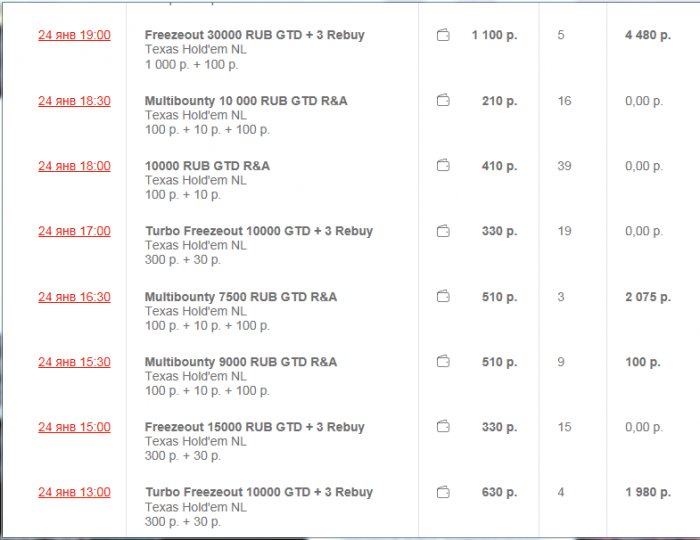Click wallet icon in Multibounty 10 000 RUB row
This screenshot has height=540, width=700.
click(x=443, y=101)
